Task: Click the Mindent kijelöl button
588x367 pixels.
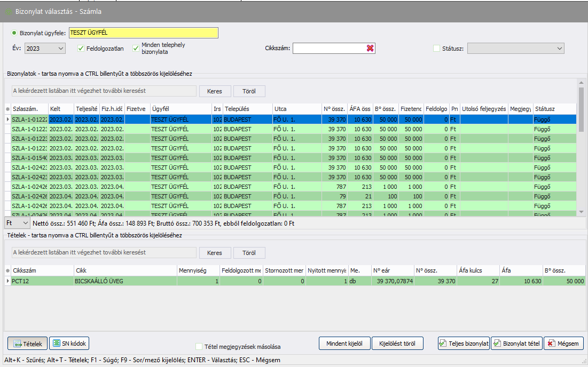Action: [x=344, y=344]
